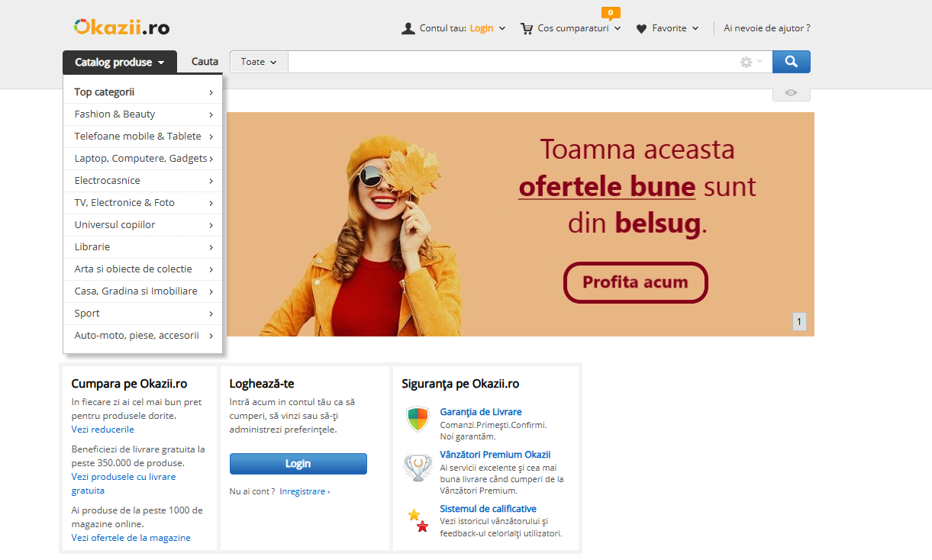This screenshot has width=932, height=560.
Task: Toggle the eye visibility button above banner
Action: (x=791, y=93)
